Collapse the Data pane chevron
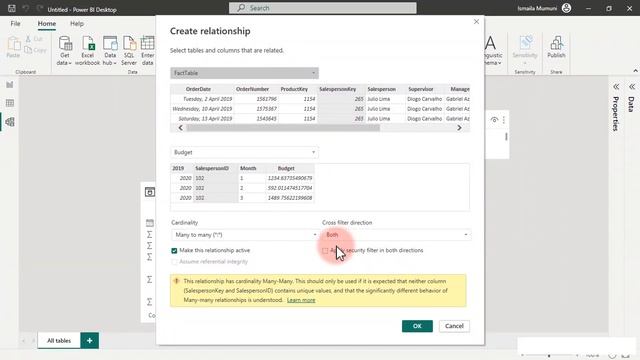Screen dimensions: 640x360 click(632, 87)
